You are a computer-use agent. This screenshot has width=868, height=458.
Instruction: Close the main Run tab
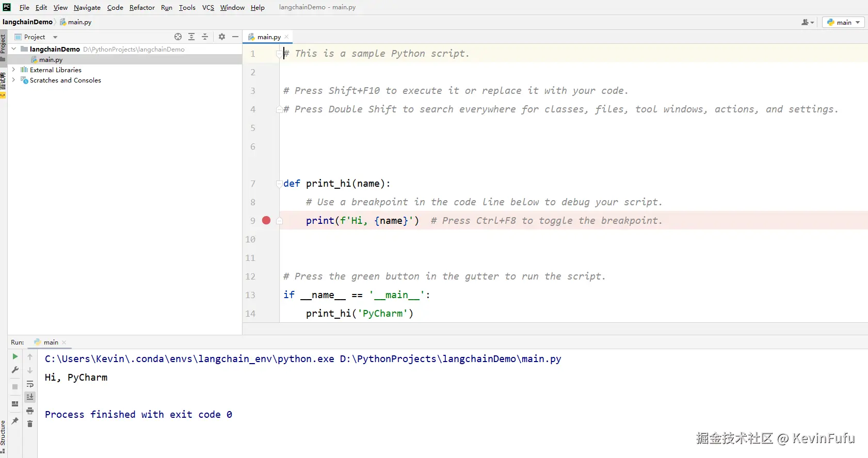click(x=64, y=342)
